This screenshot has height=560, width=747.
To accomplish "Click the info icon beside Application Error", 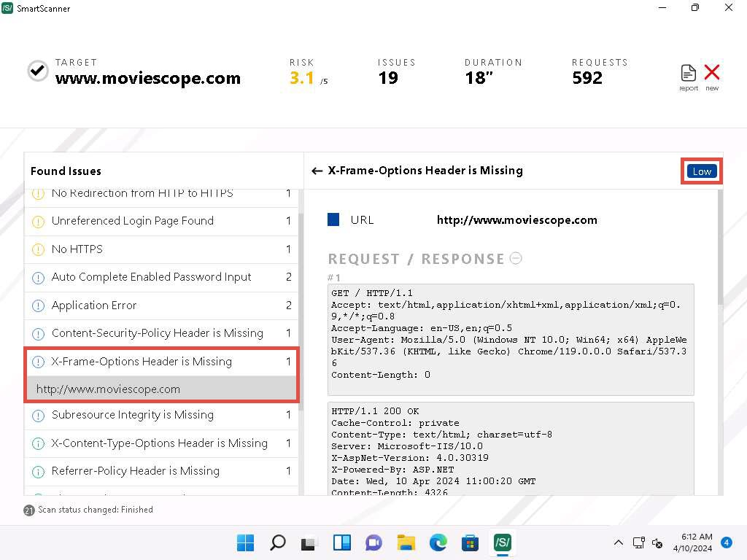I will [39, 306].
